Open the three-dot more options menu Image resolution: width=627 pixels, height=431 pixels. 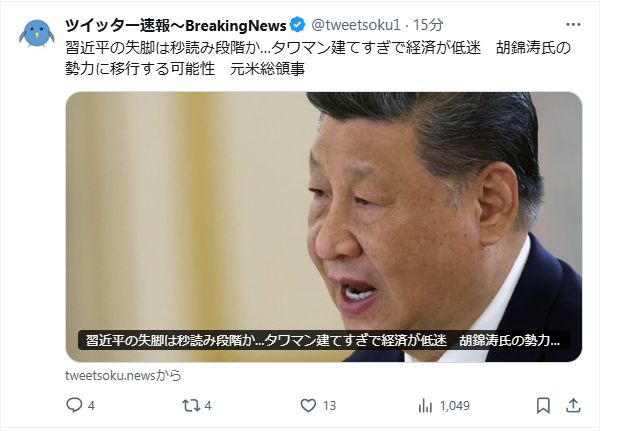[x=573, y=25]
